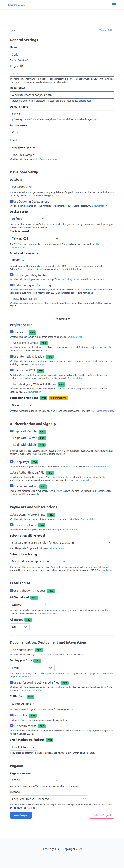Open the Subscription billing model dropdown
Screen dimensions: 124x868
coord(62,542)
